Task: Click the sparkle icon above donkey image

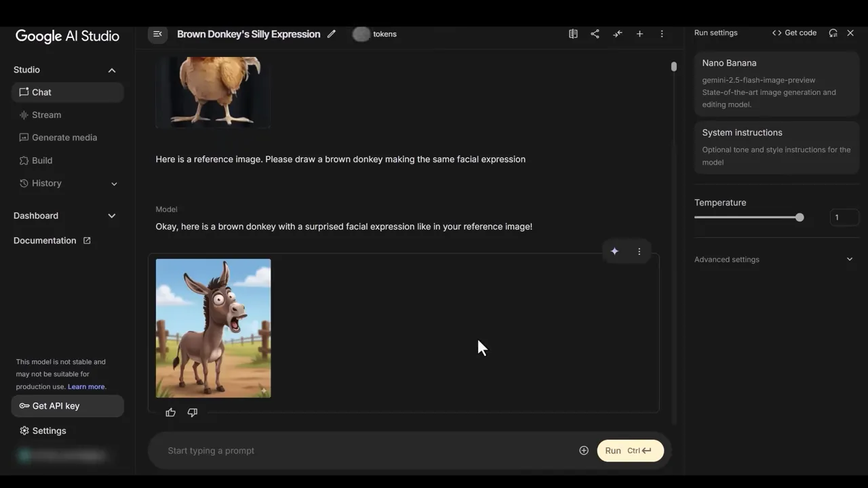Action: (x=614, y=251)
